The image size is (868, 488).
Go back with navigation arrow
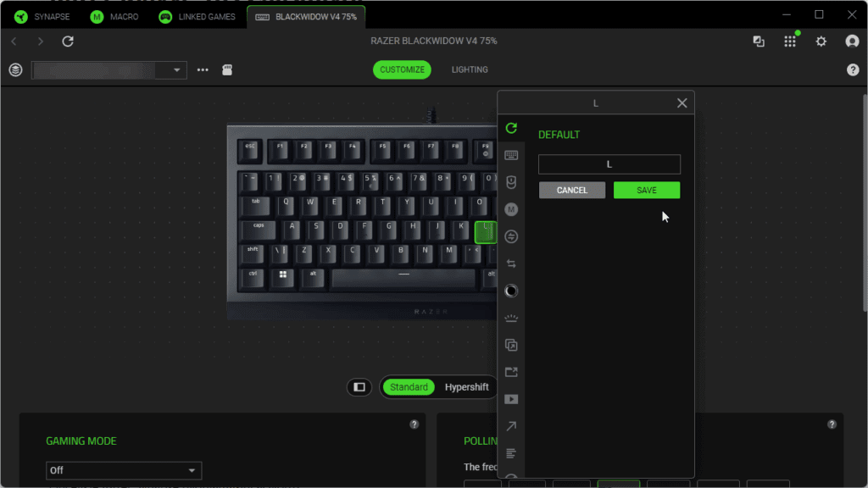point(14,41)
